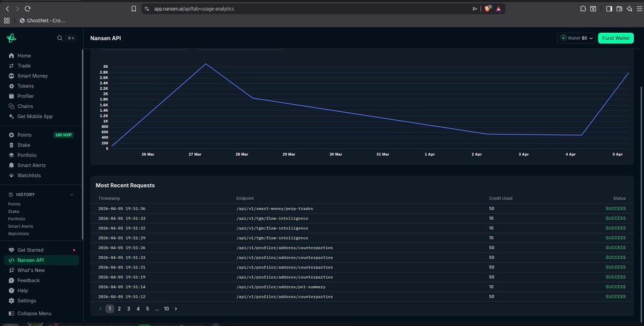Select Get Mobile App
This screenshot has height=326, width=644.
tap(35, 117)
